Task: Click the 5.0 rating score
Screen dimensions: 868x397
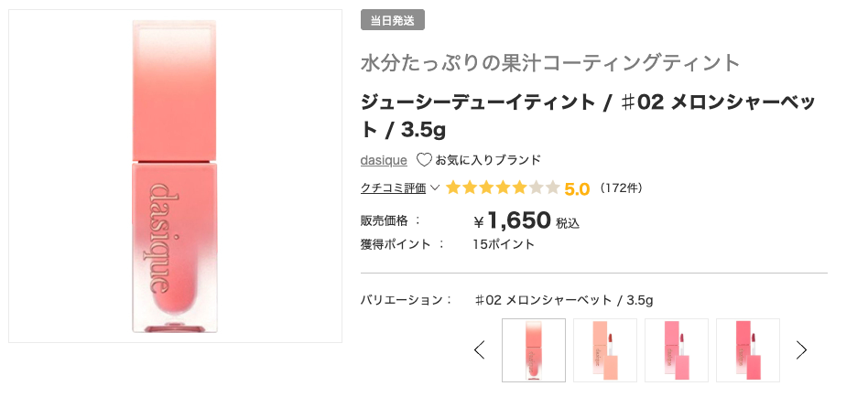Action: (x=577, y=189)
